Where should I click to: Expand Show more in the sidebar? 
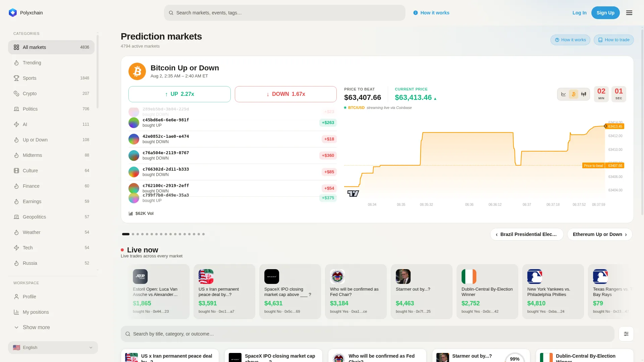51,327
